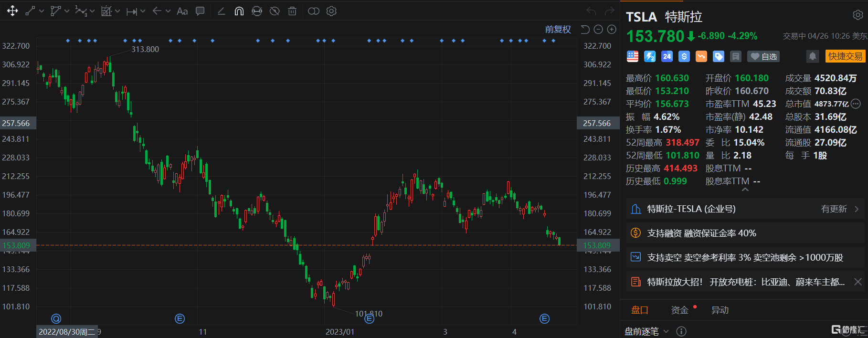Screen dimensions: 868x338
Task: Toggle the magnet snap mode
Action: point(239,11)
